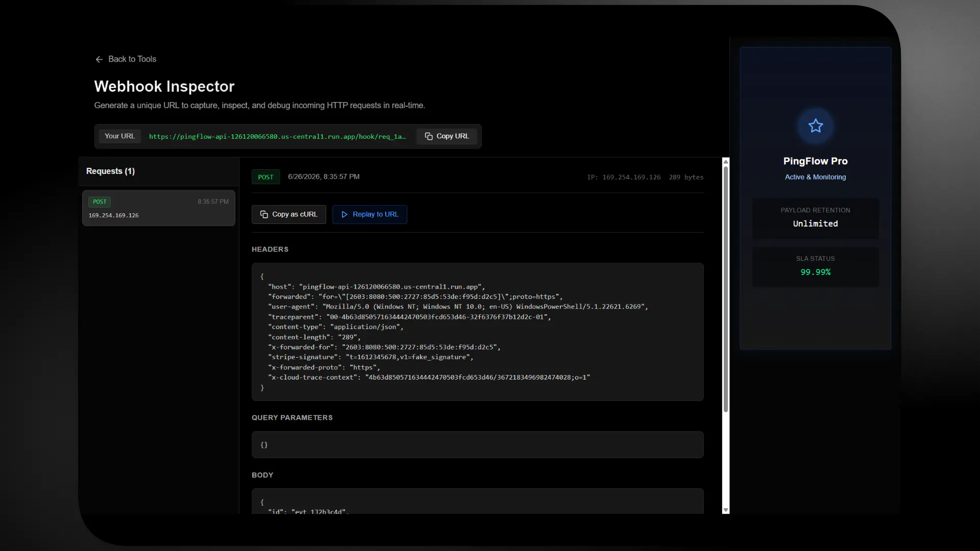Click the Payload Retention Unlimited card
The width and height of the screenshot is (980, 551).
point(816,218)
